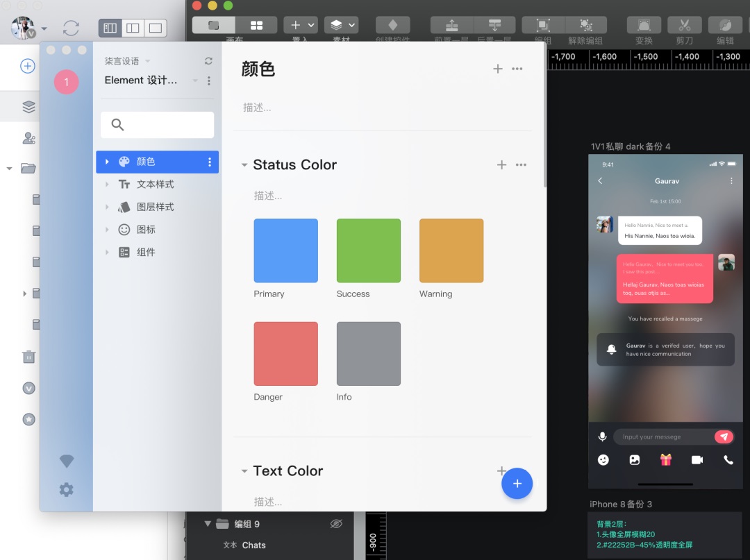Click the refresh icon beside 柒言设语
Screen dimensions: 750x560
pos(208,60)
